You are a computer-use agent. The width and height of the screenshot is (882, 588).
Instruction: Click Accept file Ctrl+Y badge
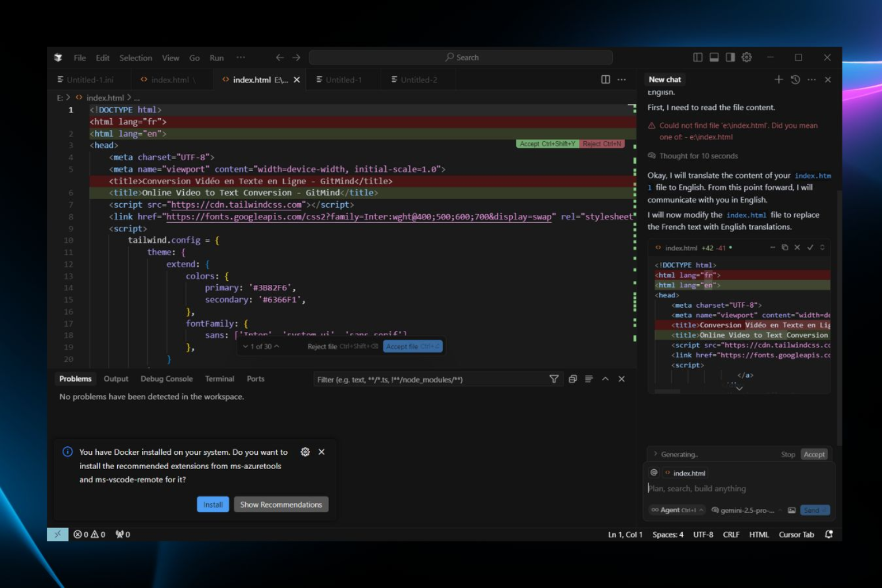click(x=412, y=346)
